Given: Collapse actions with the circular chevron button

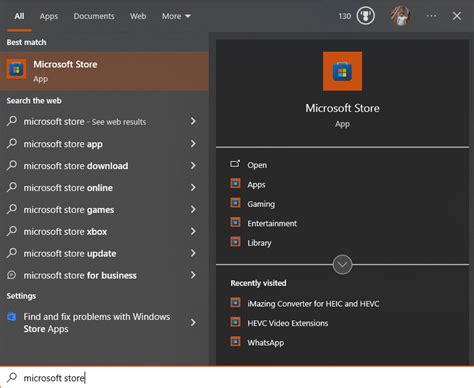Looking at the screenshot, I should point(342,265).
